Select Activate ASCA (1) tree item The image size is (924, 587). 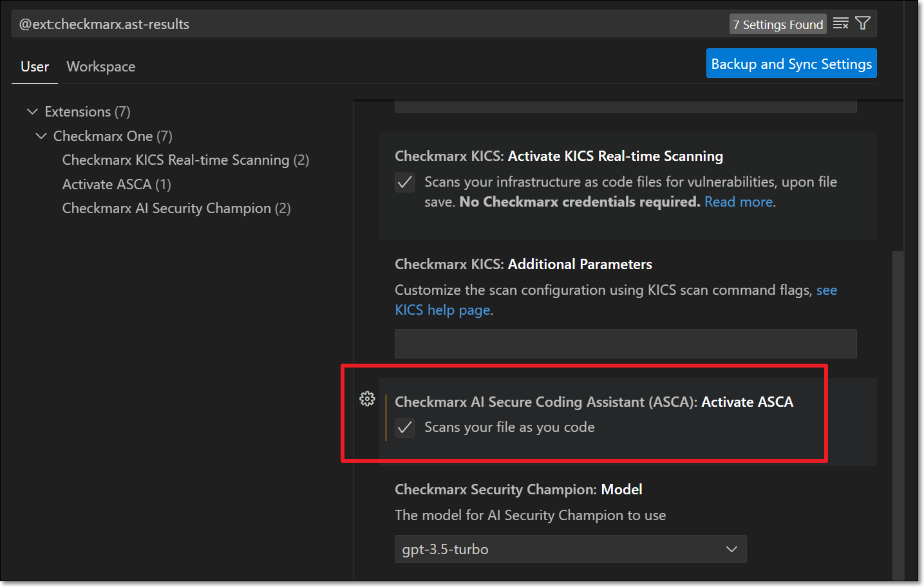tap(117, 185)
